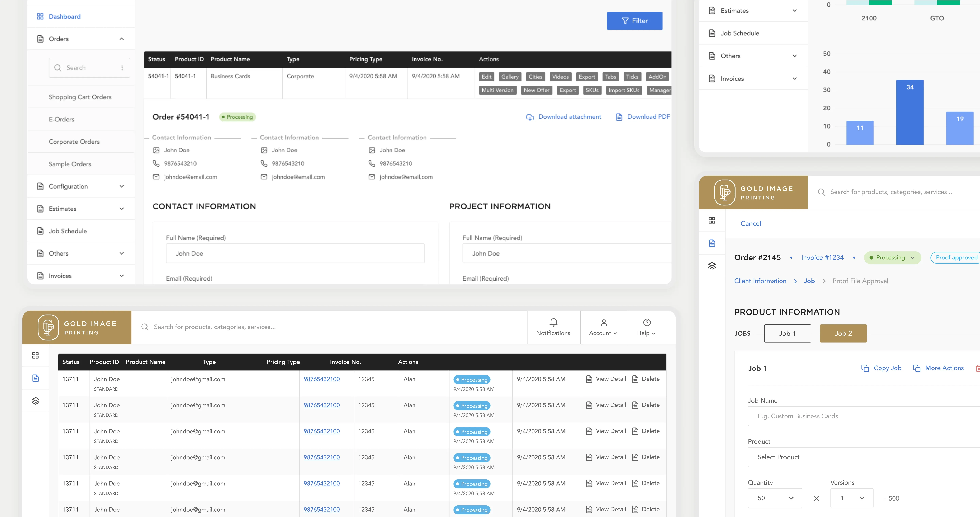980x517 pixels.
Task: Click the Help question mark icon
Action: click(647, 322)
